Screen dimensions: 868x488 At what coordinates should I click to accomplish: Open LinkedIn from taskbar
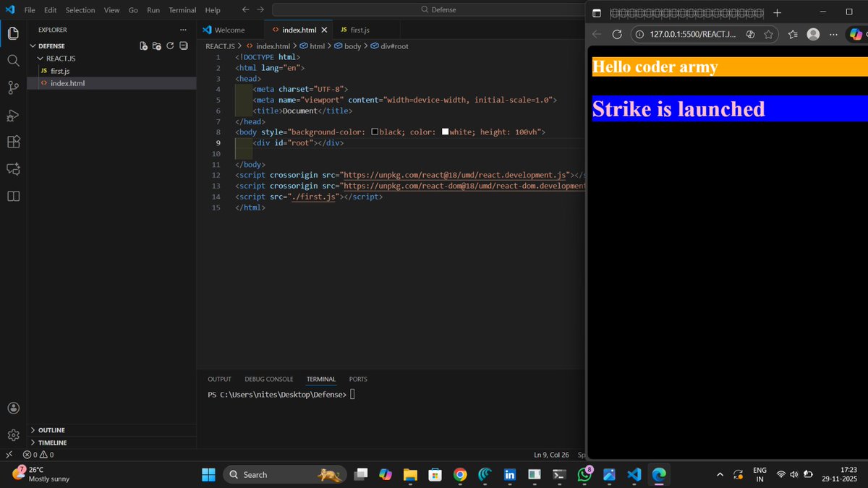[x=510, y=474]
